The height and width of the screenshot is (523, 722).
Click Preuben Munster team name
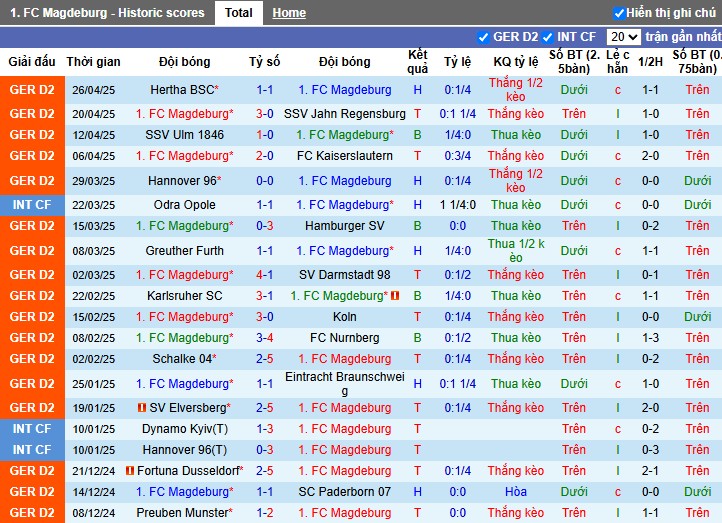(x=184, y=512)
